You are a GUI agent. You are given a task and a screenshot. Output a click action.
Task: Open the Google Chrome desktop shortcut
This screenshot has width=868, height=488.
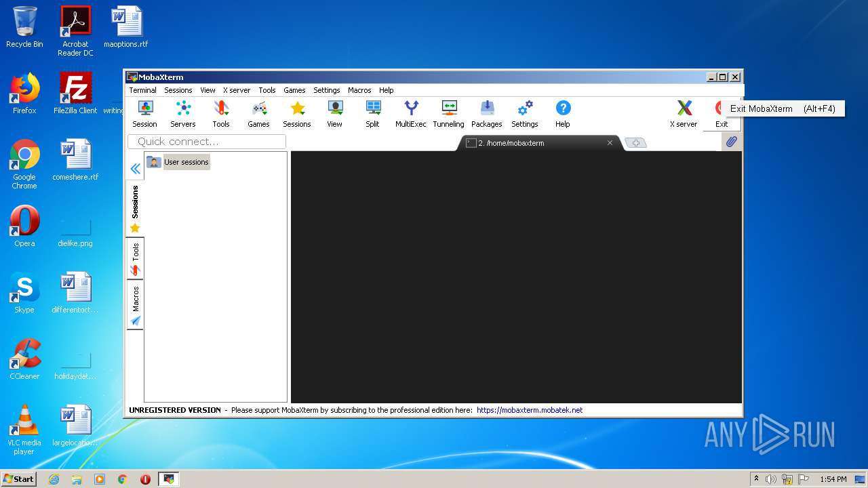24,164
